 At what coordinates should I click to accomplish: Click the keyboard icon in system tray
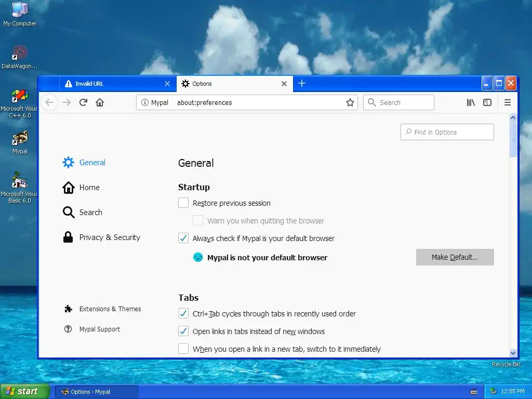474,392
